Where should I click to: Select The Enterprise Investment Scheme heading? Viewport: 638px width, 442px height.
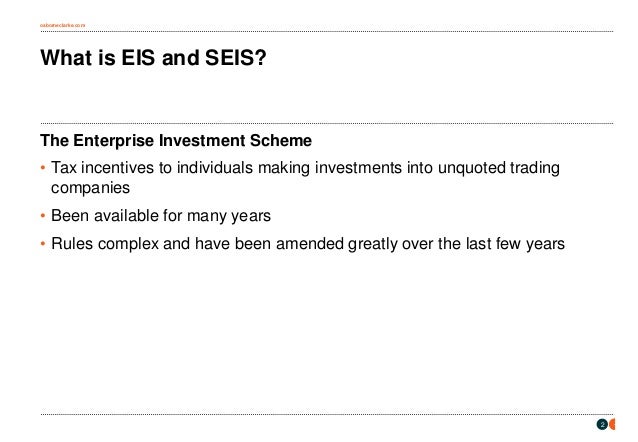coord(176,140)
